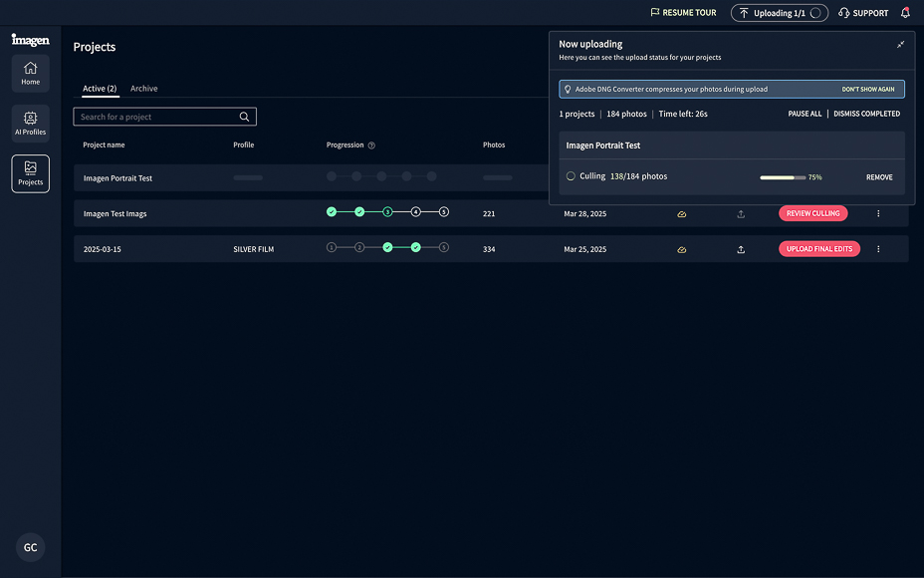Click the 138/184 photos count

click(638, 176)
